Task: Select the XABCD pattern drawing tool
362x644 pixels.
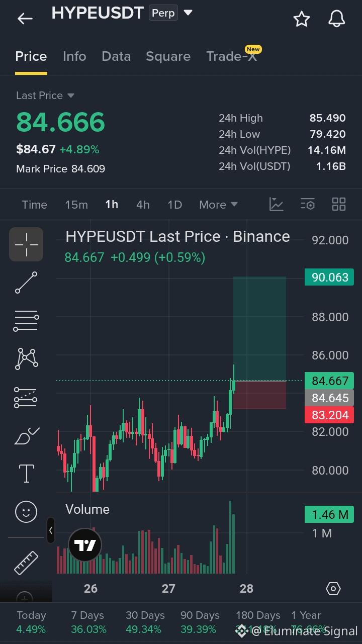Action: tap(27, 358)
